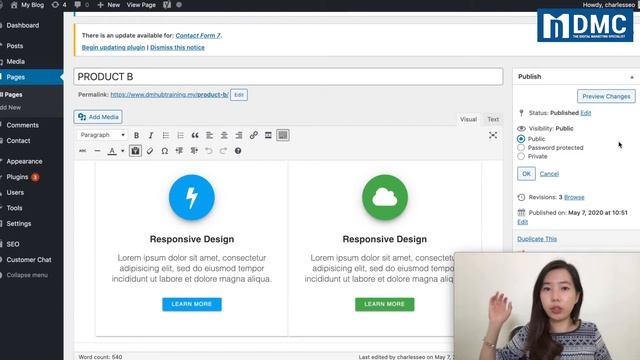The width and height of the screenshot is (640, 360).
Task: Select Password protected visibility option
Action: coord(521,147)
